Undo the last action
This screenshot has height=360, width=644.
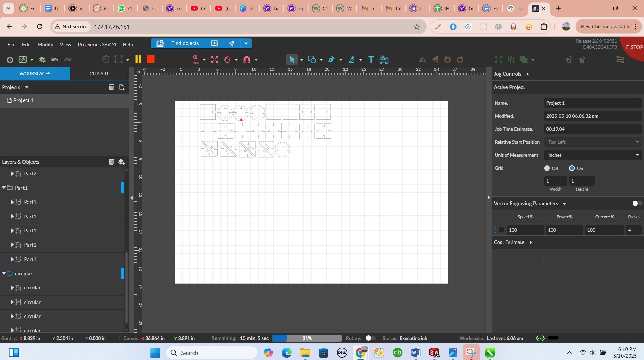click(x=55, y=60)
